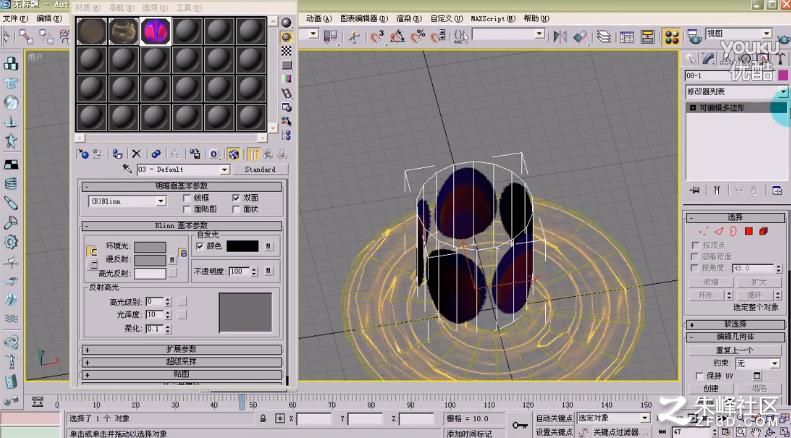Toggle Backlight icon beside material samples
The width and height of the screenshot is (791, 438).
point(287,37)
